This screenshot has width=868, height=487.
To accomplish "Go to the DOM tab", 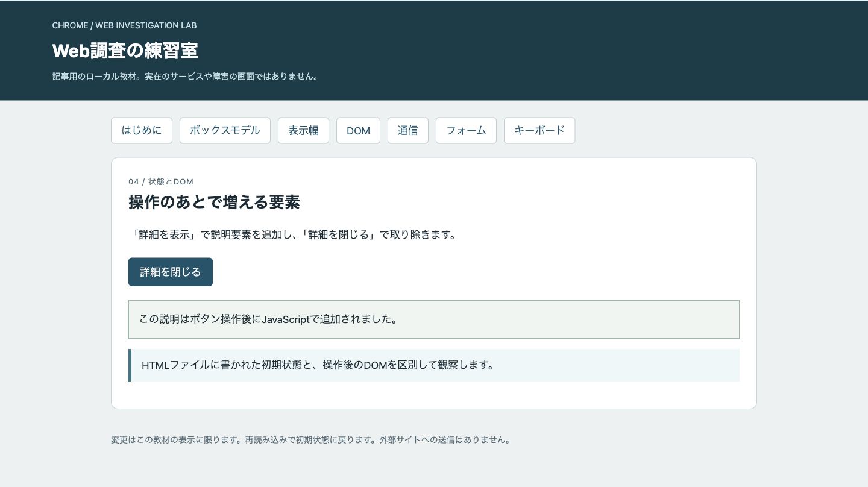I will pyautogui.click(x=358, y=130).
